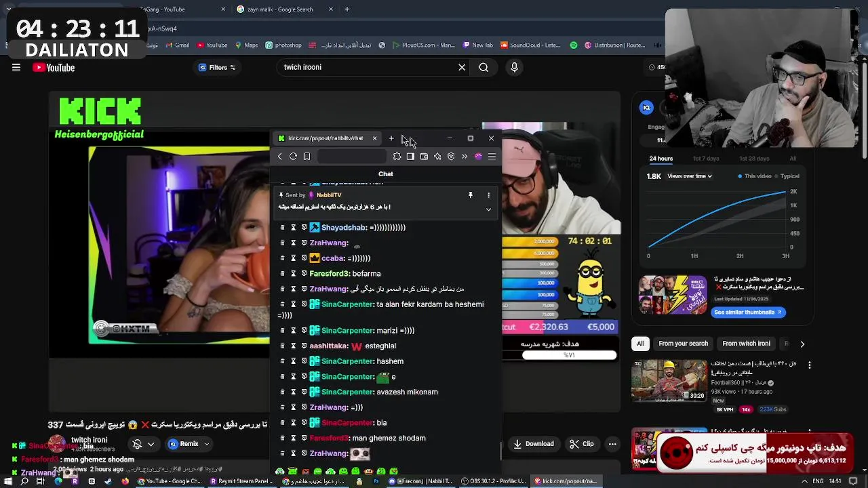Open the Spotify bookmark icon
868x488 pixels.
point(574,45)
